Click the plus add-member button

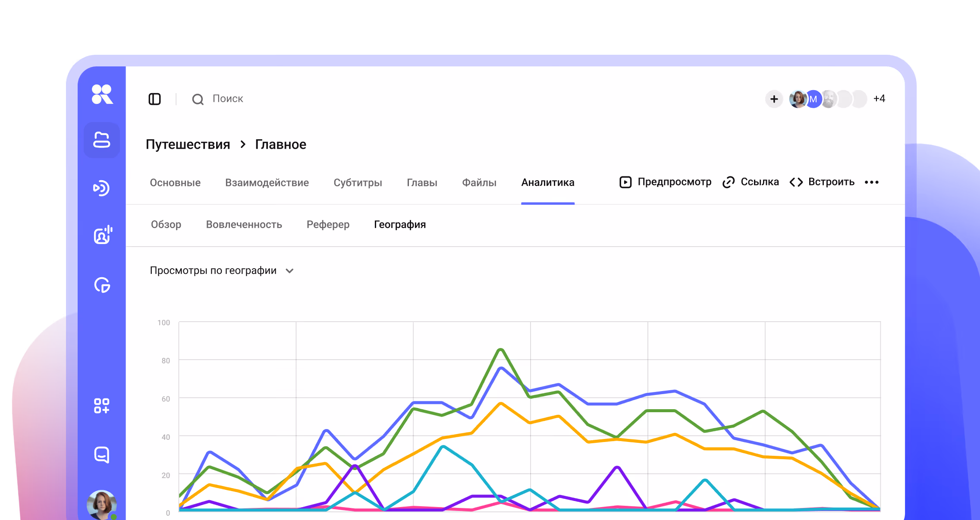[774, 99]
